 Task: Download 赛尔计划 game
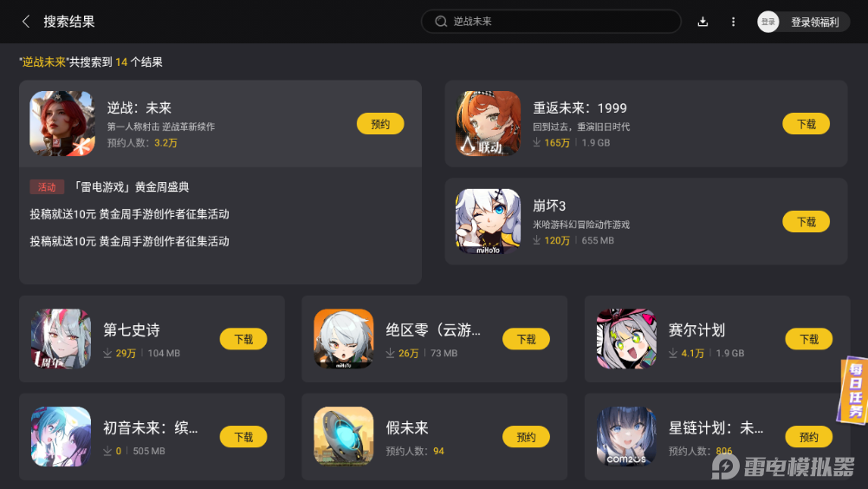point(809,339)
